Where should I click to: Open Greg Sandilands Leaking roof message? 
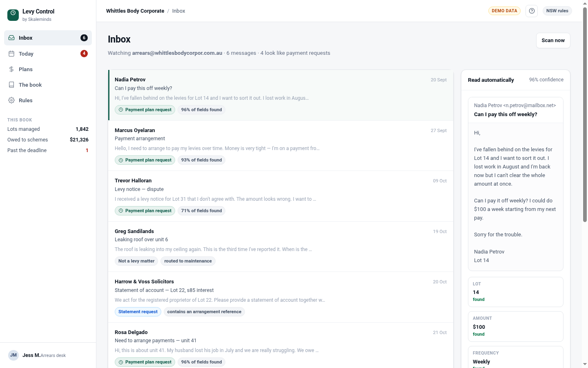281,247
